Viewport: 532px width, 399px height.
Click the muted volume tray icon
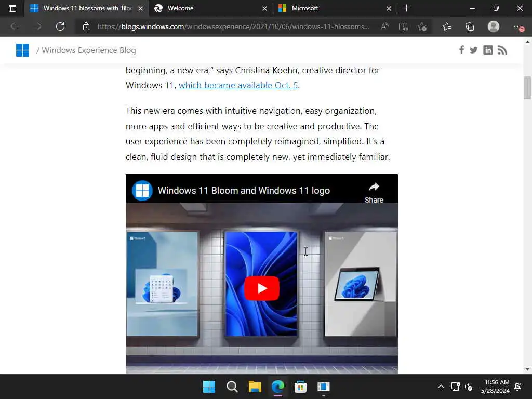[469, 387]
